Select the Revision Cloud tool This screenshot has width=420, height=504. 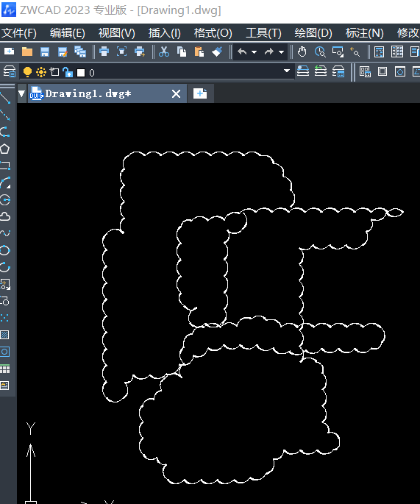tap(5, 216)
